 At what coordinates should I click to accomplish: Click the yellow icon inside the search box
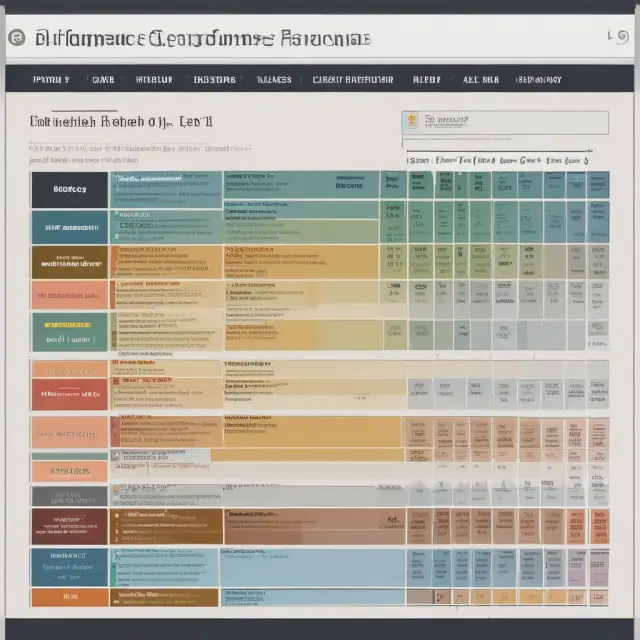pos(412,121)
